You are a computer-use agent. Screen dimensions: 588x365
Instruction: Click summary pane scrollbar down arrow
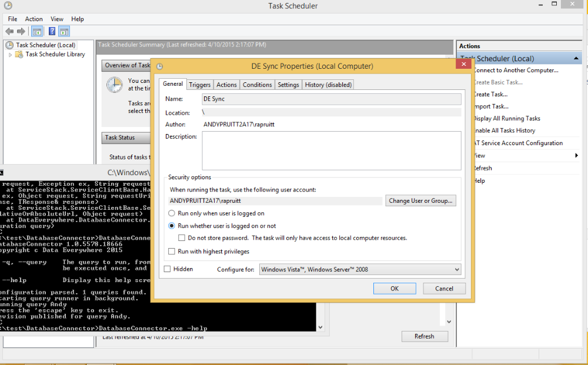[449, 322]
